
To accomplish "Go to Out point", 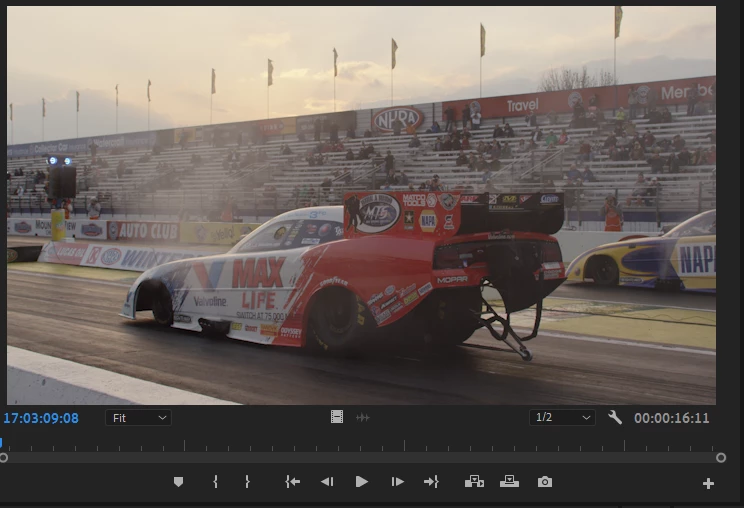I will (431, 482).
